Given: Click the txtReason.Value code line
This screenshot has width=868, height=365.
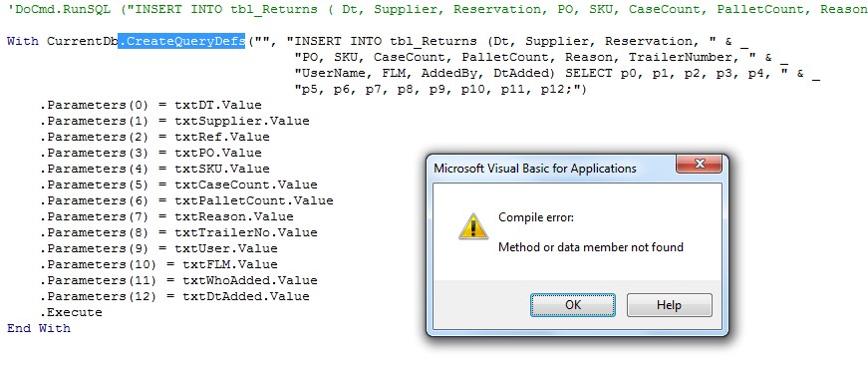Looking at the screenshot, I should coord(166,216).
